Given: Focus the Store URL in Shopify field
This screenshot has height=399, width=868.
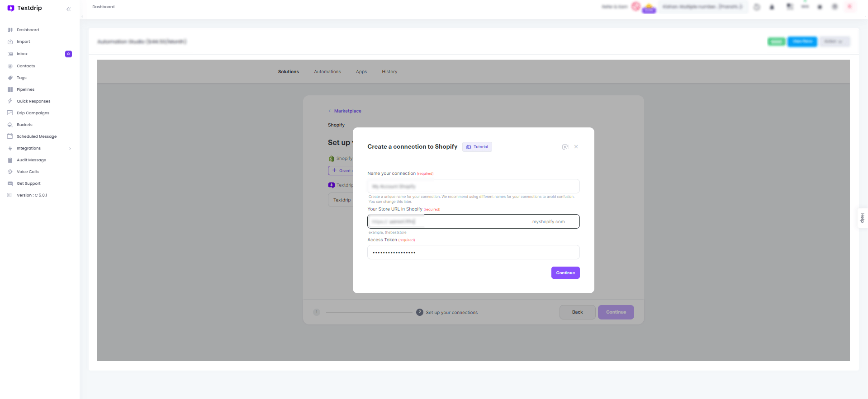Looking at the screenshot, I should (x=474, y=221).
